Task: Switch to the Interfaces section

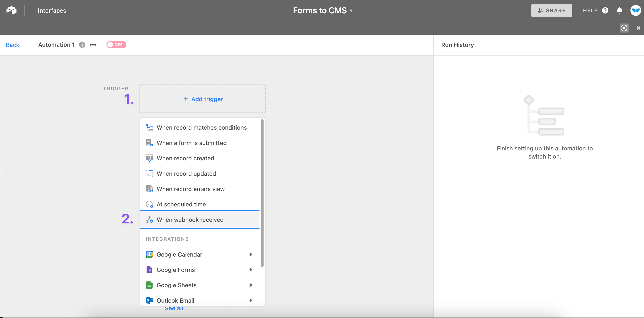Action: tap(52, 10)
